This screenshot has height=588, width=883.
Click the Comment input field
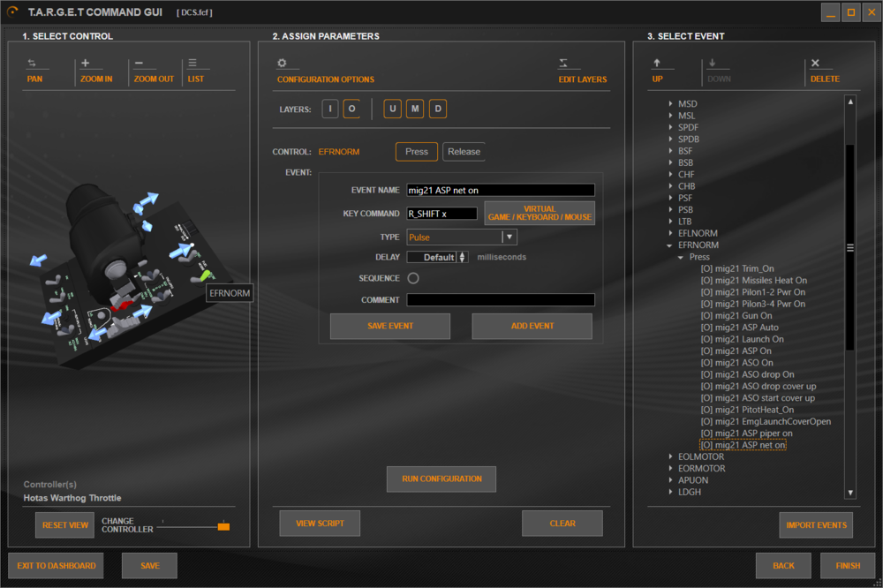point(501,299)
